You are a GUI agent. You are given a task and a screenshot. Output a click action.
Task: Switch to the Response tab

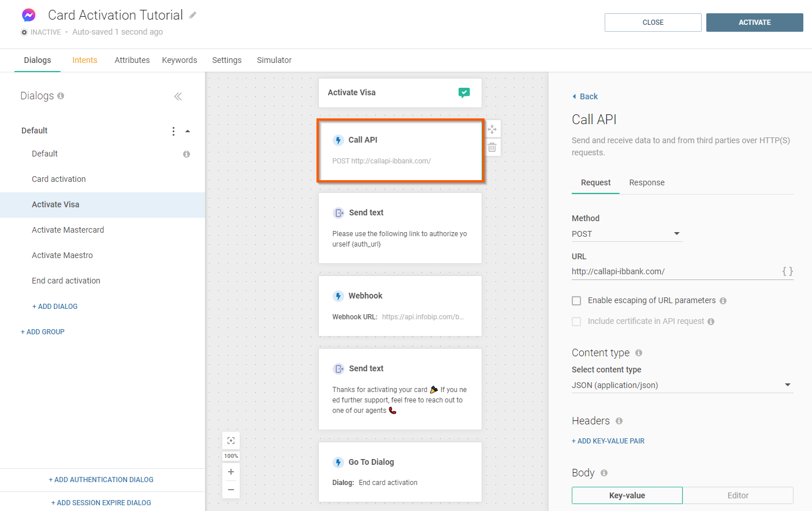(646, 182)
